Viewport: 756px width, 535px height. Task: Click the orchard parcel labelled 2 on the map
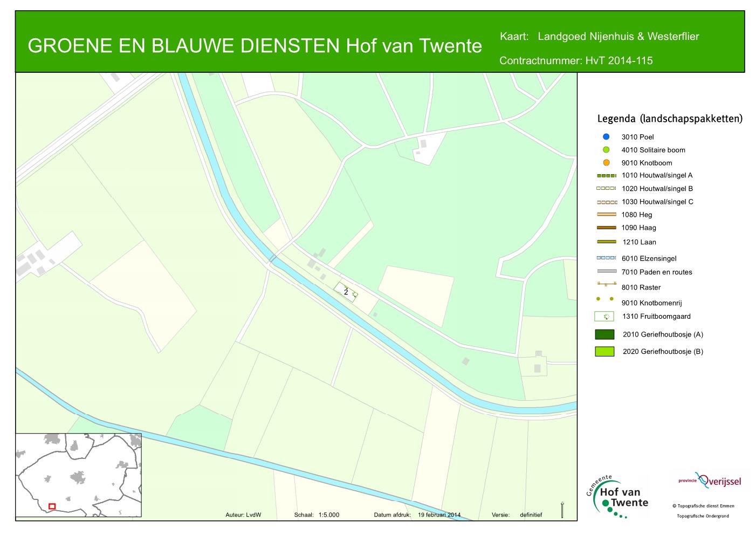tap(346, 292)
